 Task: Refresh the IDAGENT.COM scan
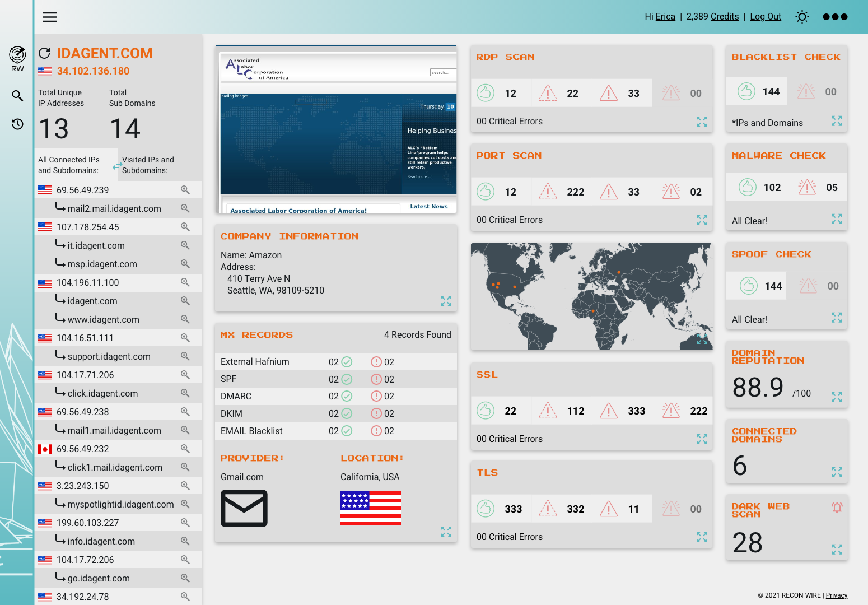click(x=44, y=53)
